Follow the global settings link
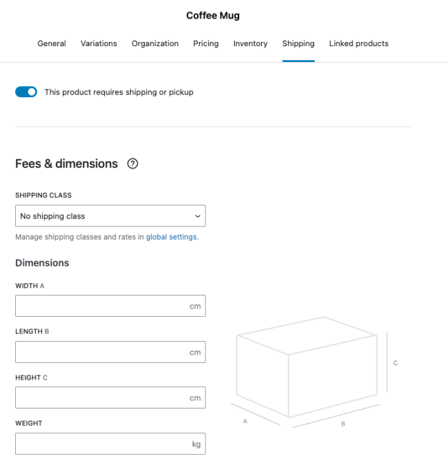Screen dimensions: 448x476 tap(172, 237)
